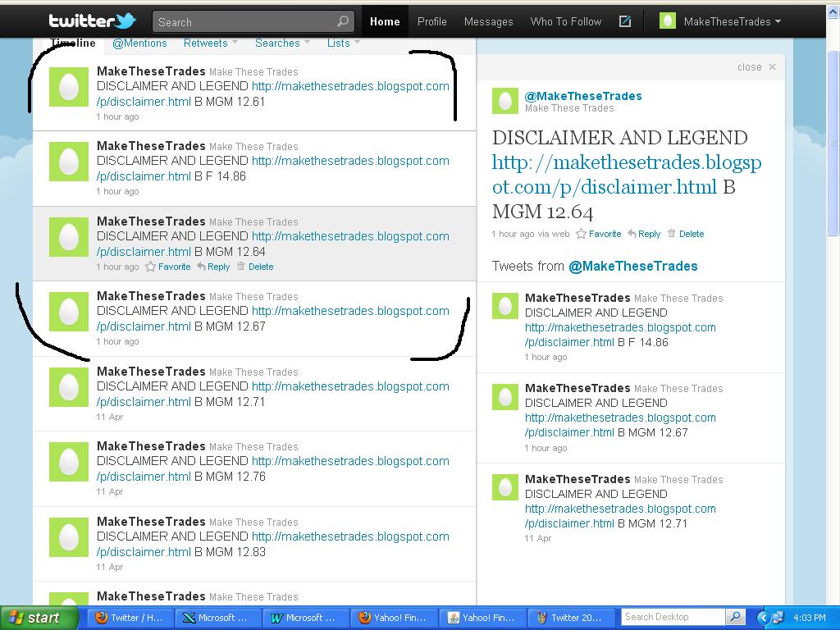This screenshot has height=630, width=840.
Task: Click the Favorite link in the selected tweet
Action: (x=174, y=267)
